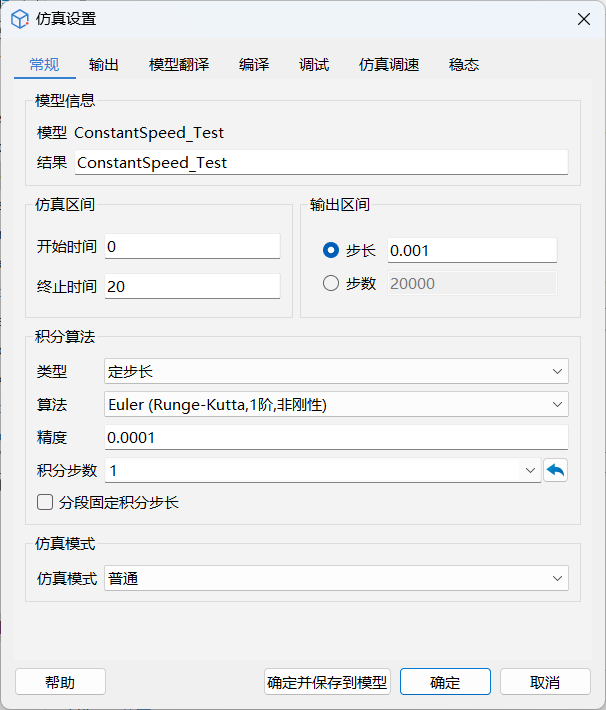Open the 类型 dropdown showing 定步长
The width and height of the screenshot is (606, 710).
[336, 371]
